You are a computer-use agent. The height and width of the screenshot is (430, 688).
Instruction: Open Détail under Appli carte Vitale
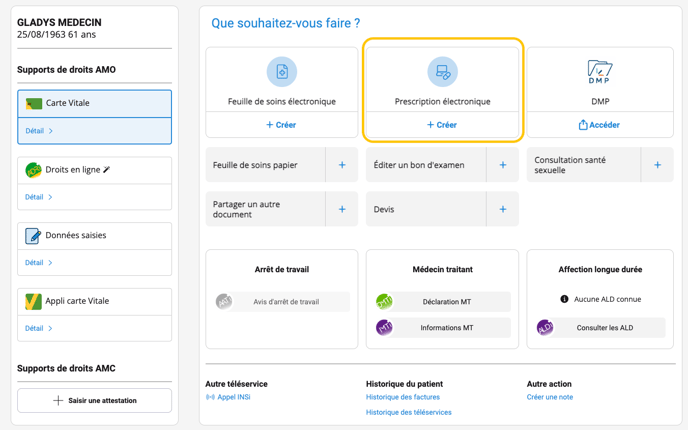pyautogui.click(x=39, y=328)
